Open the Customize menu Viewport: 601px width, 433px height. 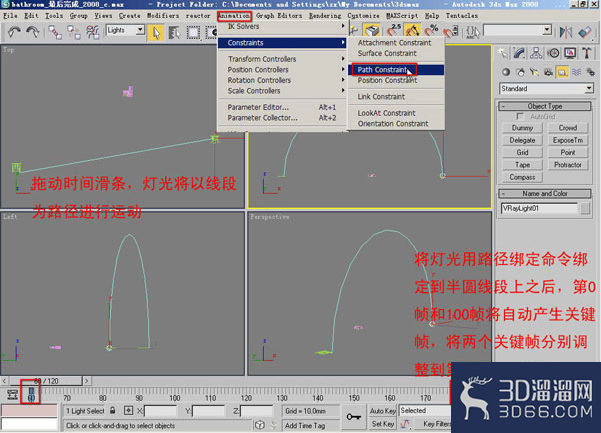point(363,16)
